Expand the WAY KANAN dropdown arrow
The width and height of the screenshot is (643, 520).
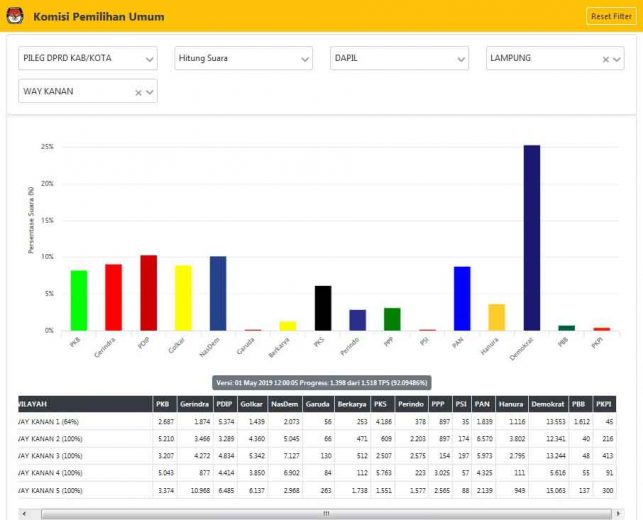pos(150,92)
